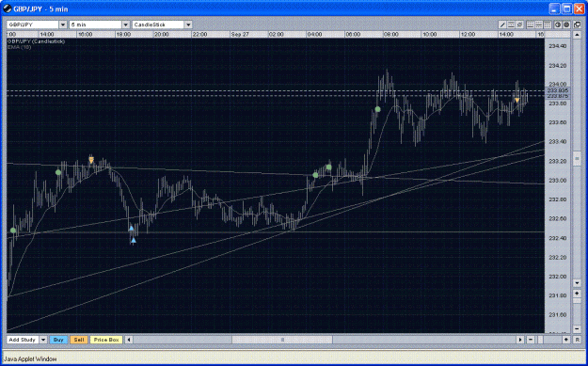Viewport: 588px width, 366px height.
Task: Click the half-shaded round contrast icon
Action: tap(558, 25)
